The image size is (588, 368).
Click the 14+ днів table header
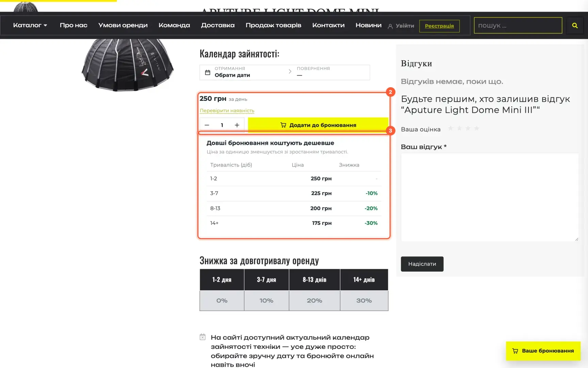pyautogui.click(x=364, y=280)
